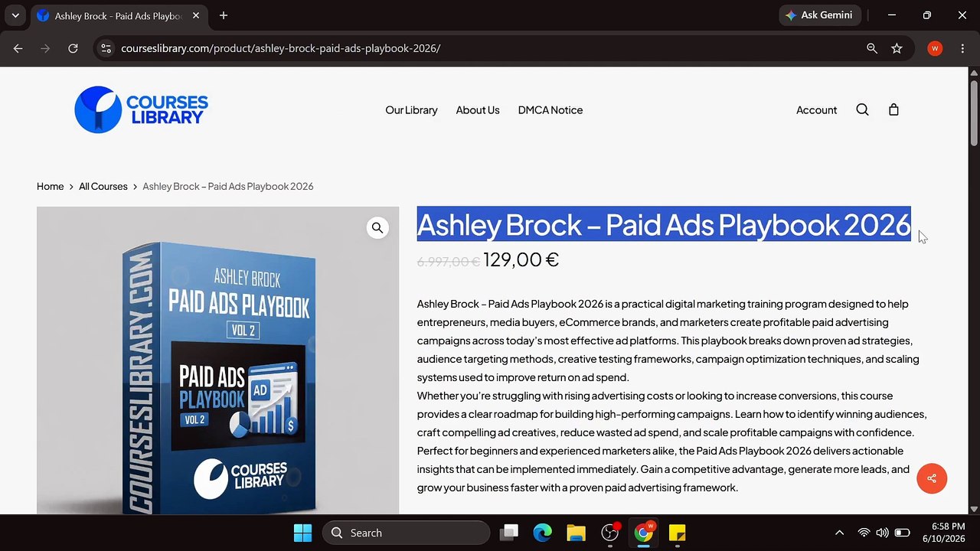This screenshot has width=980, height=551.
Task: Open clock and date in taskbar
Action: pyautogui.click(x=943, y=533)
